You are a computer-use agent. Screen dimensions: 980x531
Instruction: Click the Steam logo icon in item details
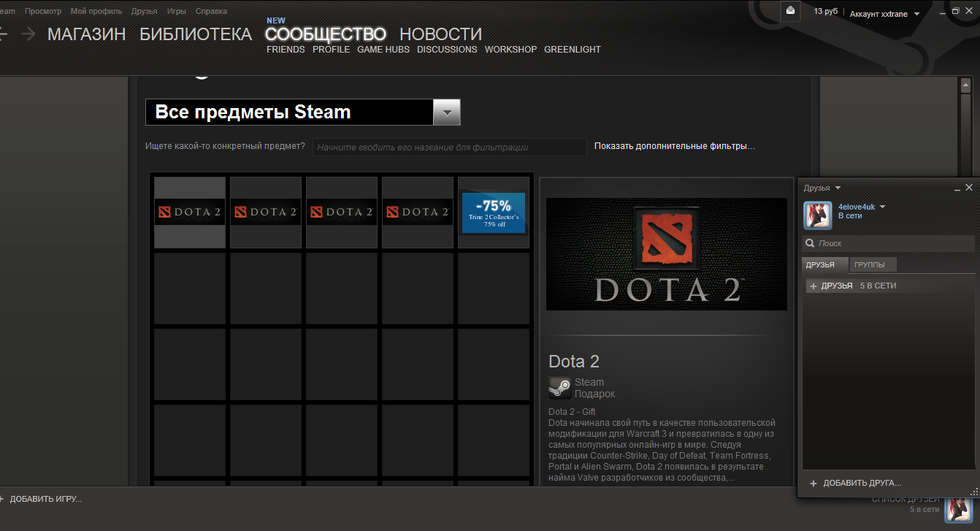(559, 388)
